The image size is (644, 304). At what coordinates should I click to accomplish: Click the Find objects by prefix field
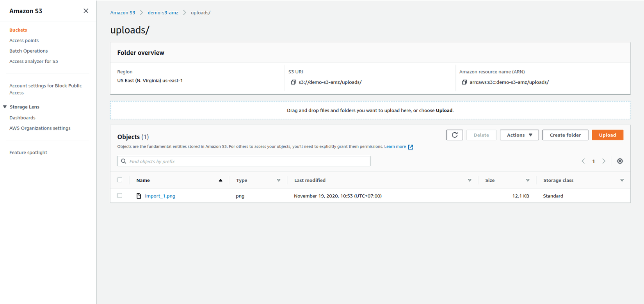(x=244, y=161)
